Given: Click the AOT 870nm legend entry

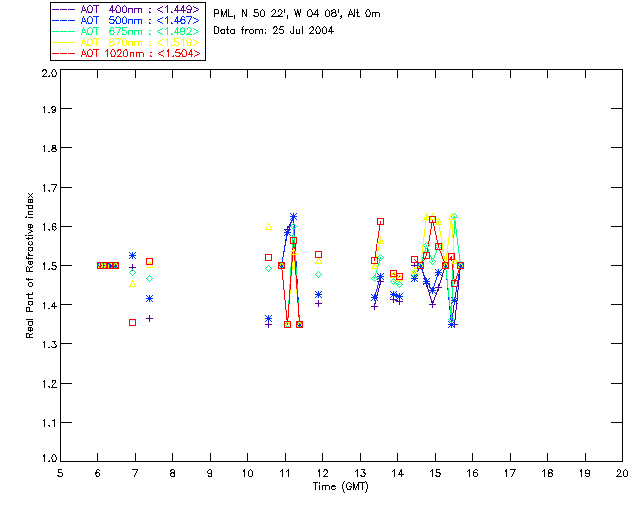Looking at the screenshot, I should pyautogui.click(x=126, y=42).
